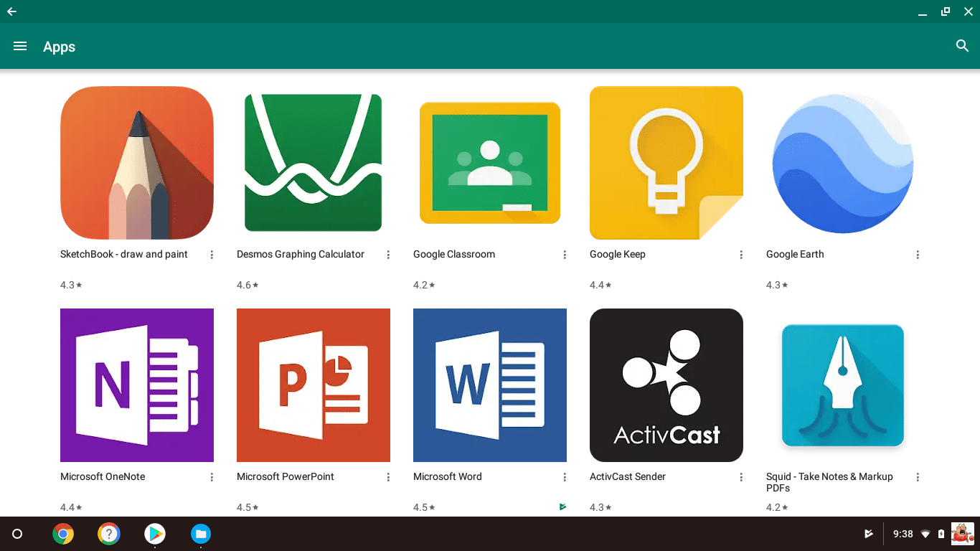This screenshot has width=980, height=551.
Task: Click the 4.3 rating under SketchBook
Action: tap(71, 285)
